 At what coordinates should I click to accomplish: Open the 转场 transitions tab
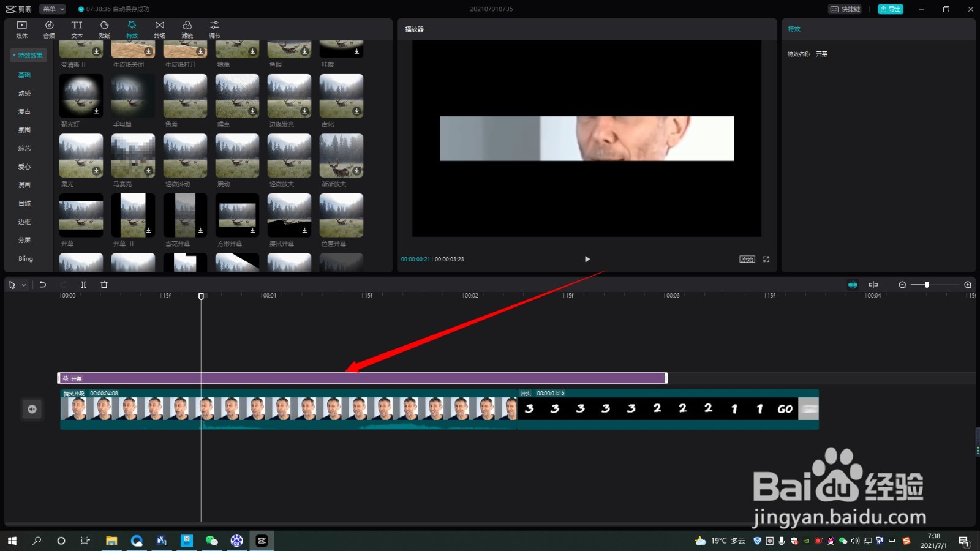tap(159, 29)
